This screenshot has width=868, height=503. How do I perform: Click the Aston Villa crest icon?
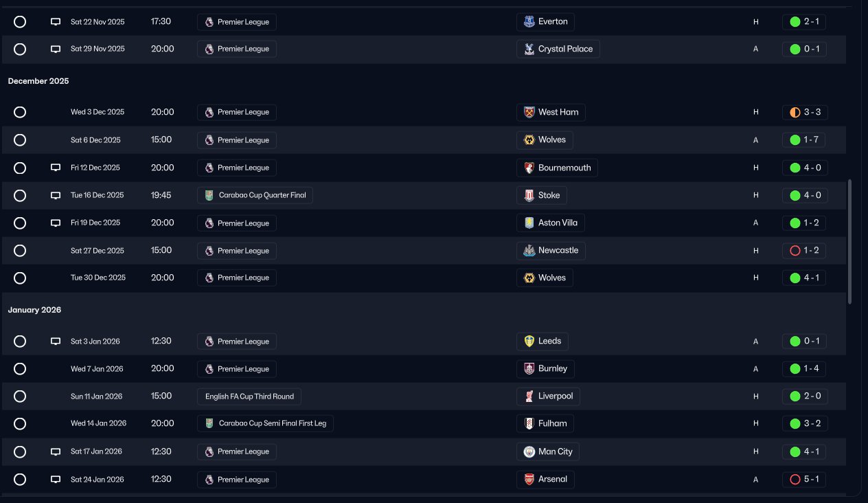point(529,223)
